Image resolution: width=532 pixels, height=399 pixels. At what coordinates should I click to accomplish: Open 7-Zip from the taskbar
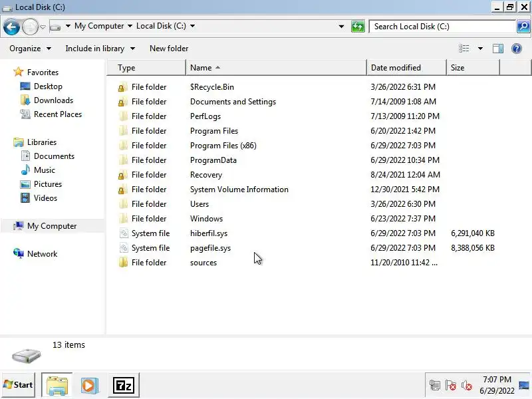[124, 386]
